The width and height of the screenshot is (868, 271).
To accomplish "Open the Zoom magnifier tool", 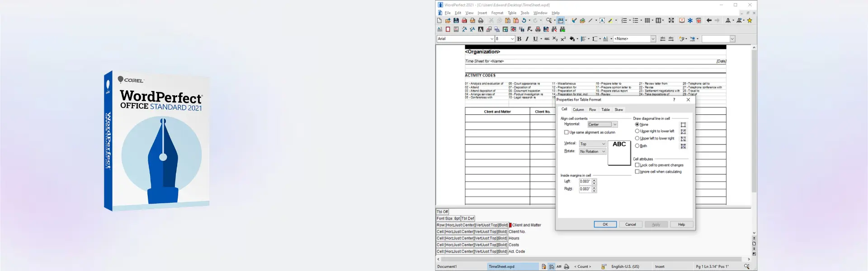I will [x=549, y=20].
